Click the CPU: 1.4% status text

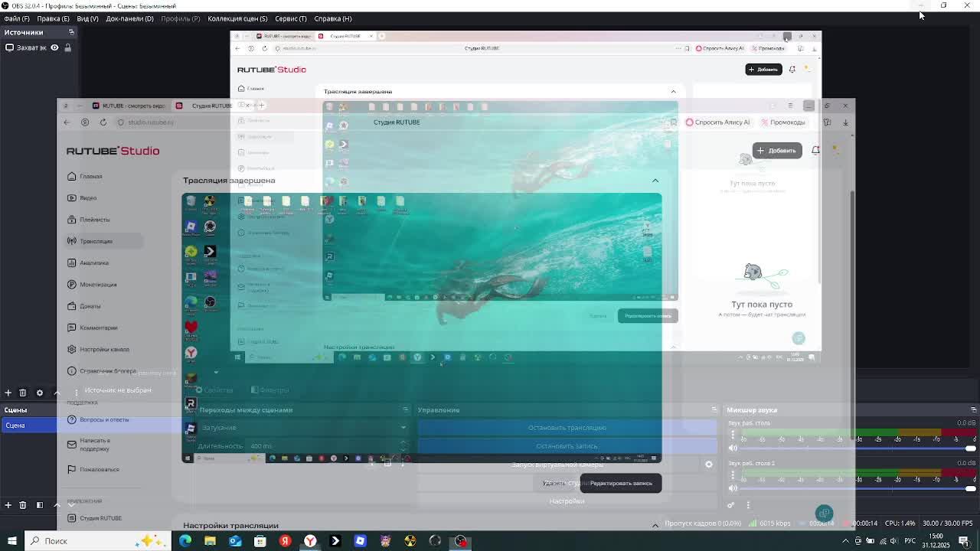[900, 523]
